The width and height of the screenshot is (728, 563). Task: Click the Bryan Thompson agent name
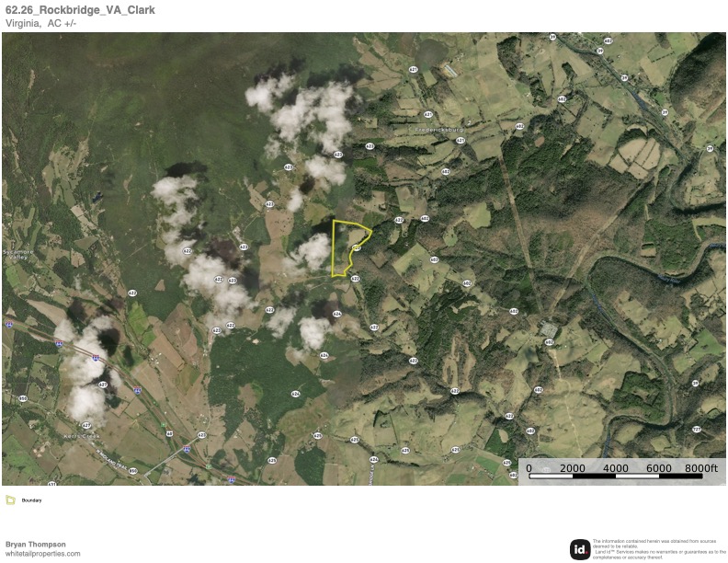pyautogui.click(x=35, y=545)
